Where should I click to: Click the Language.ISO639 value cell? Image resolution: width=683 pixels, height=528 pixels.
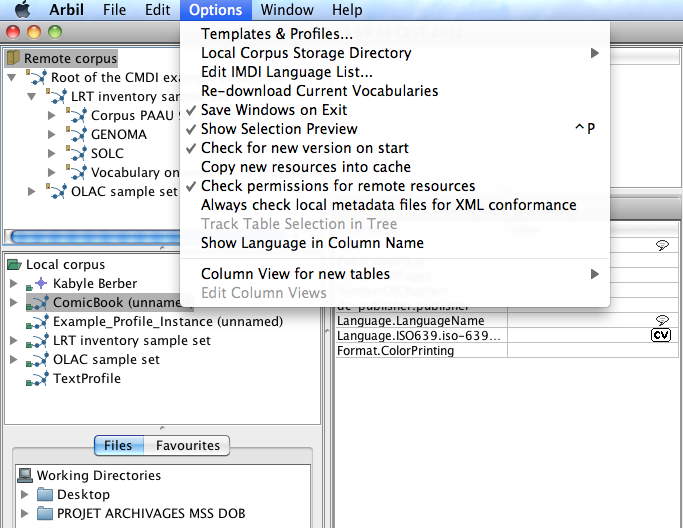coord(592,335)
